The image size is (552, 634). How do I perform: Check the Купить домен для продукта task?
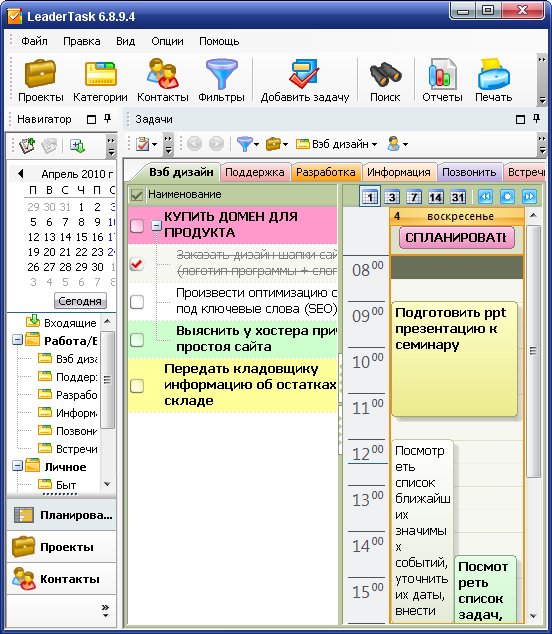[137, 225]
